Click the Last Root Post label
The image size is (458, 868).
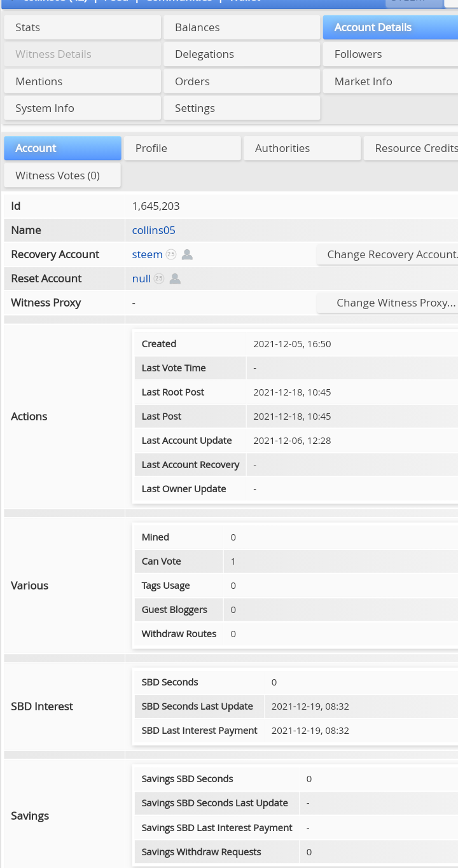173,392
